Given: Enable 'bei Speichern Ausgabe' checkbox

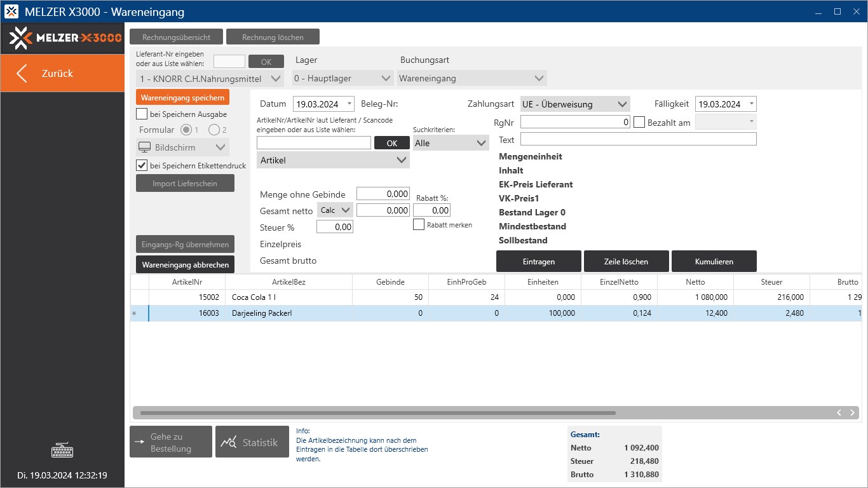Looking at the screenshot, I should coord(142,114).
